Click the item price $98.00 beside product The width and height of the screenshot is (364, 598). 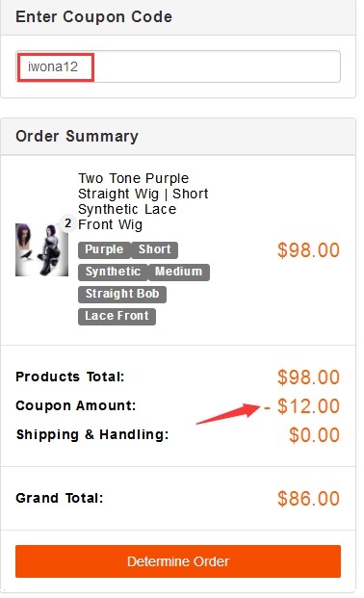tap(308, 250)
